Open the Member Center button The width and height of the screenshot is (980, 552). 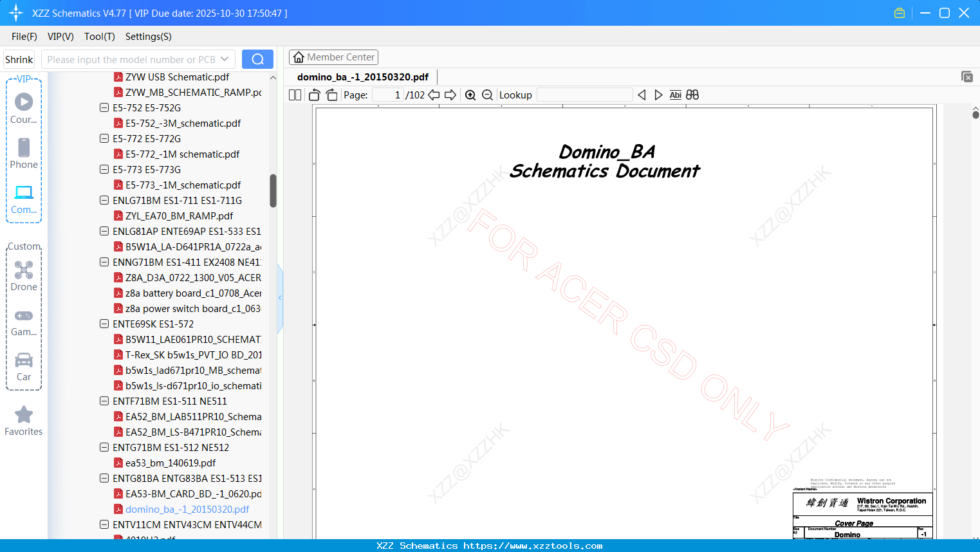point(333,57)
